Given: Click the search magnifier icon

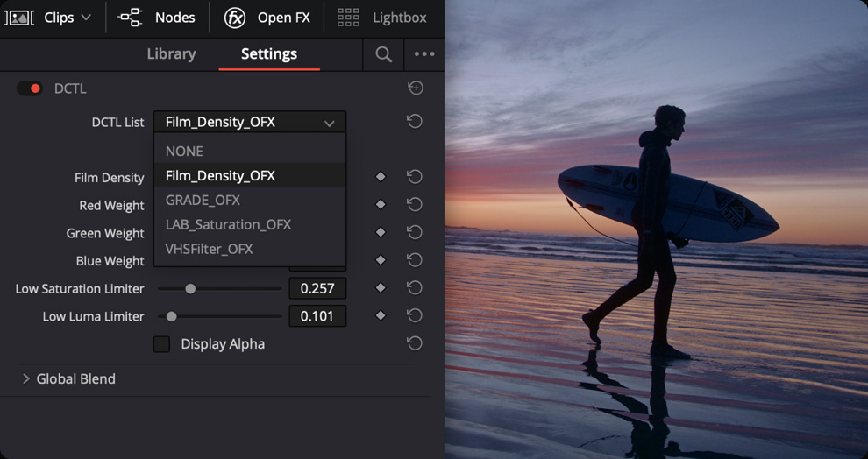Looking at the screenshot, I should (383, 54).
